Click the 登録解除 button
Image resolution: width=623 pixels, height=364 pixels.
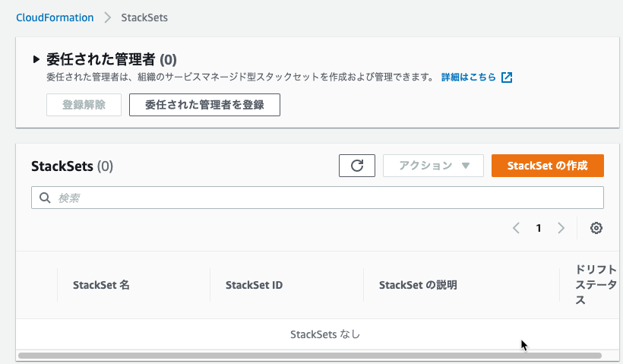point(84,105)
